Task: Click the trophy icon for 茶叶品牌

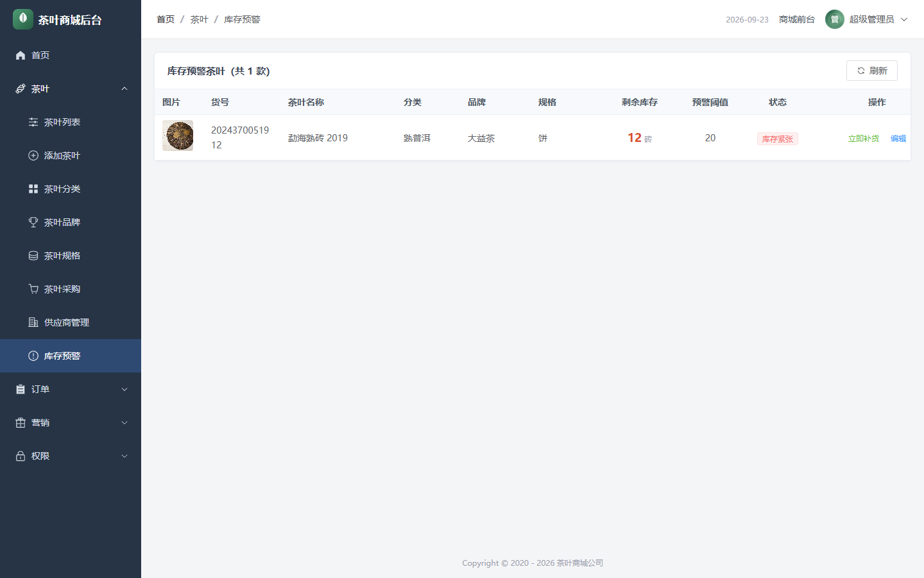Action: [33, 222]
